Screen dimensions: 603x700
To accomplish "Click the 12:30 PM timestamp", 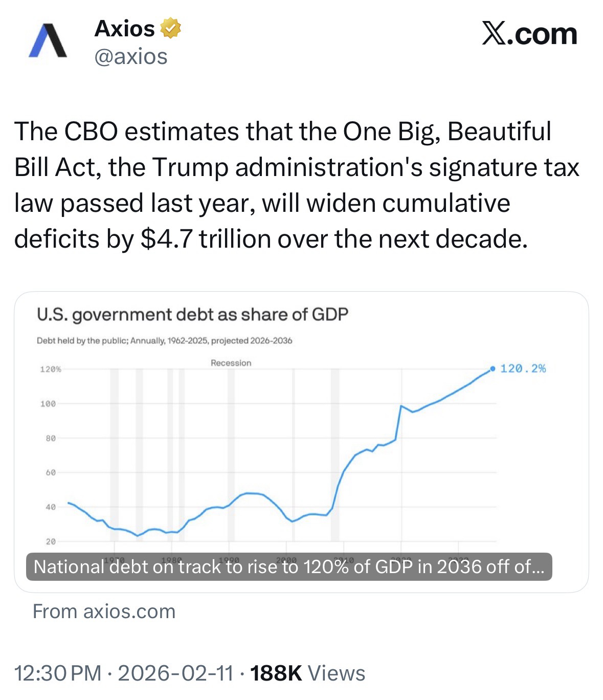I will coord(58,673).
